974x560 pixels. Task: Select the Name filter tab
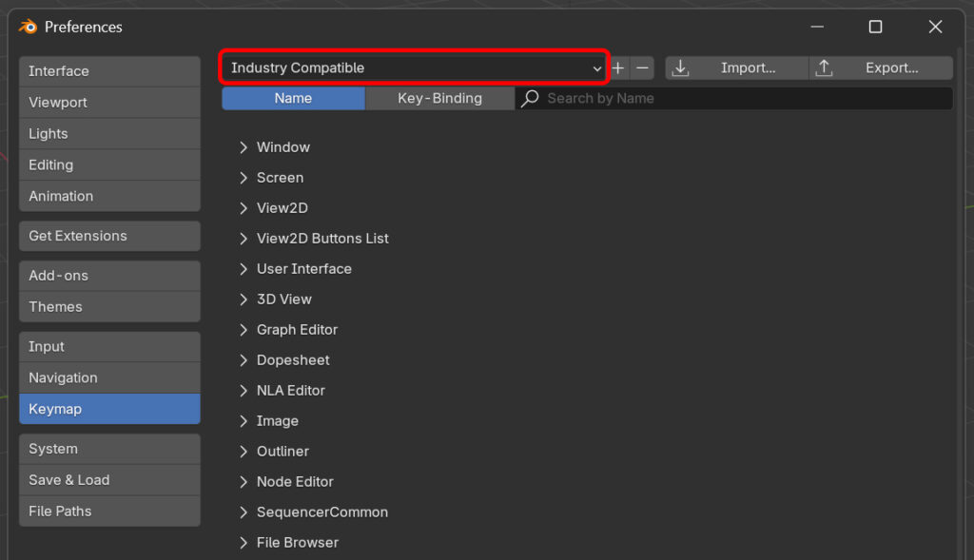(x=292, y=98)
